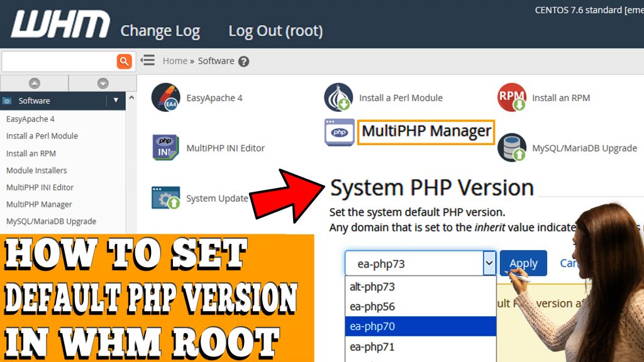Open the MultiPHP Manager PHP icon
The width and height of the screenshot is (644, 362).
pyautogui.click(x=338, y=132)
